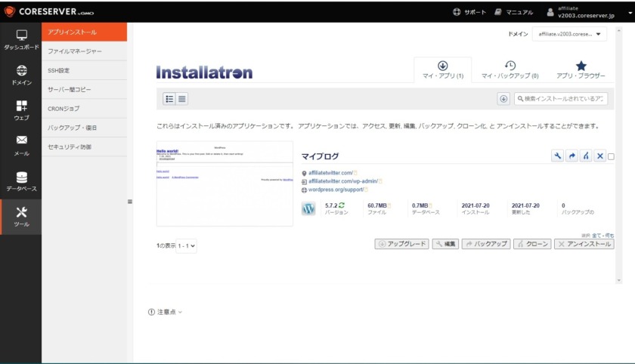This screenshot has height=364, width=635.
Task: Switch to マイ・アプリ (1) tab
Action: (x=443, y=70)
